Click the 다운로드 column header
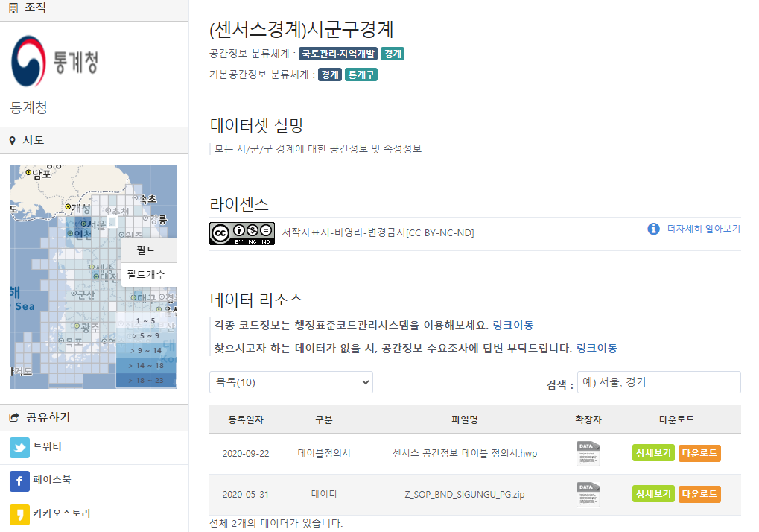 (677, 419)
